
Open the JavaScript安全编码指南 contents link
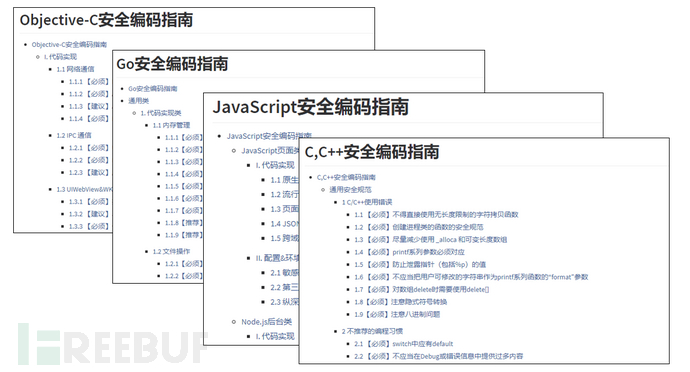pos(269,136)
